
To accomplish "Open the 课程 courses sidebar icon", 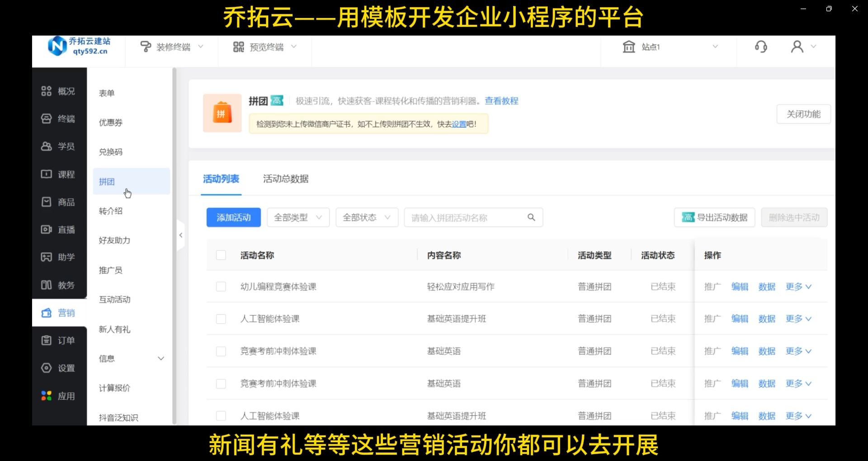I will pyautogui.click(x=46, y=174).
